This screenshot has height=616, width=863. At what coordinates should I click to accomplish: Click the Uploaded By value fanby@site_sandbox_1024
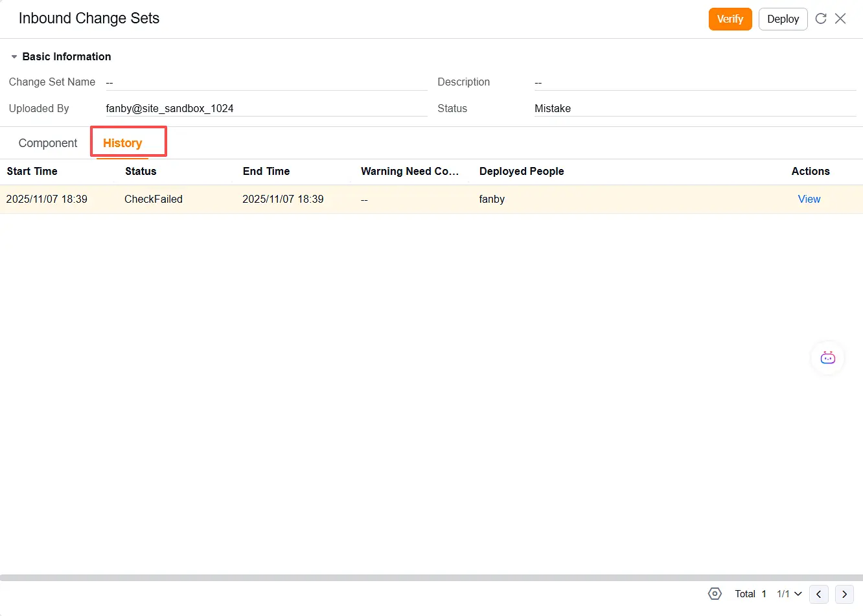pyautogui.click(x=170, y=108)
